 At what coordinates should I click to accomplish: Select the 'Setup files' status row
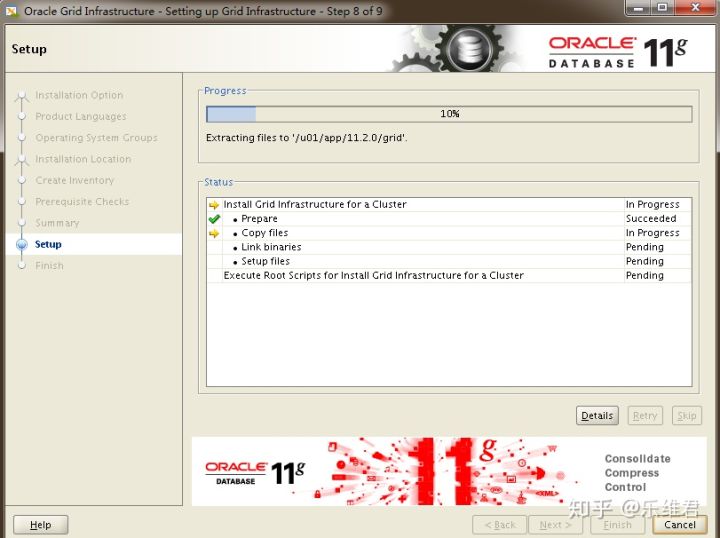[449, 261]
